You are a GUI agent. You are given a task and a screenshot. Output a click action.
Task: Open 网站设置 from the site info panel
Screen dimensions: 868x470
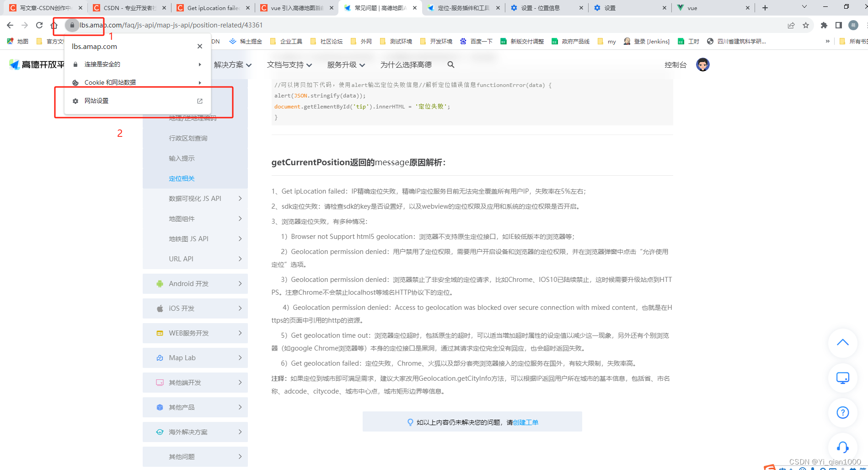pos(96,101)
